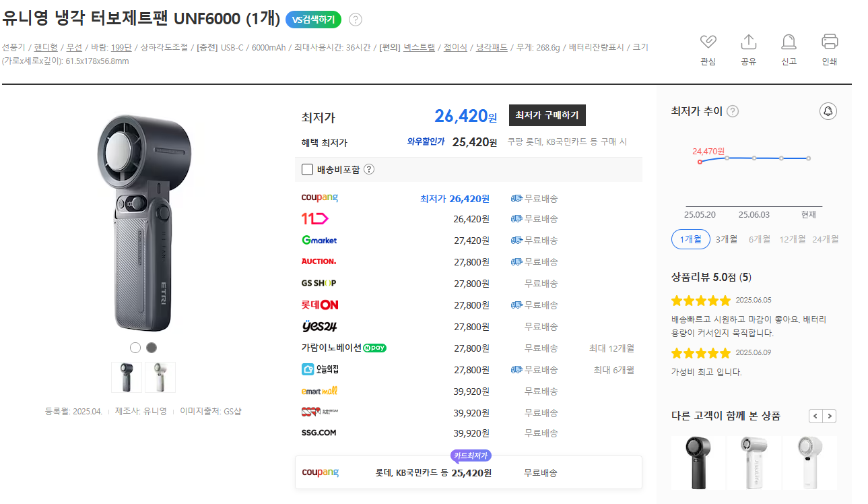868x504 pixels.
Task: Open the 접이식 spec link
Action: pyautogui.click(x=455, y=47)
